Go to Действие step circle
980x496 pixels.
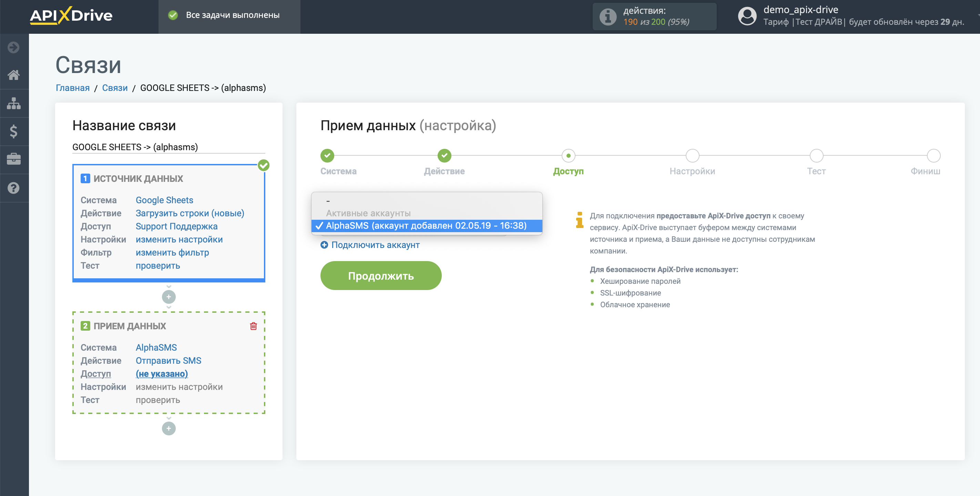click(445, 156)
